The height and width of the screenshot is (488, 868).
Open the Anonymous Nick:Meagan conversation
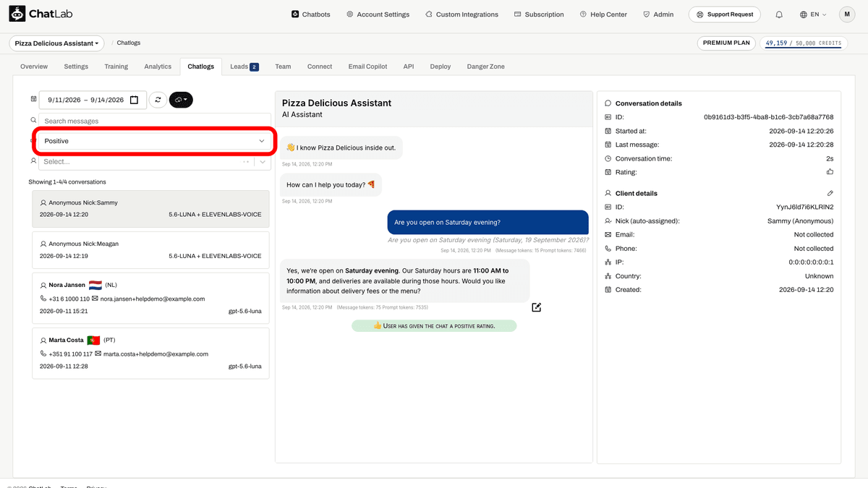(150, 249)
